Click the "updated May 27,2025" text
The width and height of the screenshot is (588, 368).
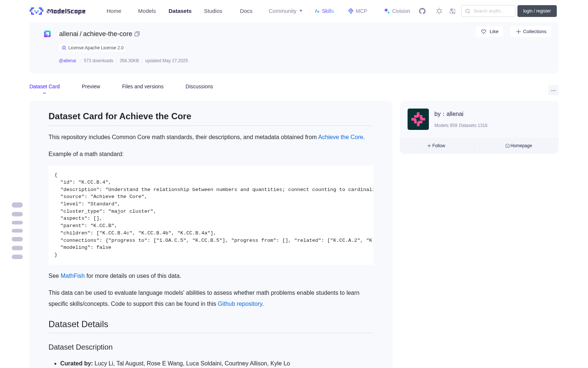pos(166,61)
